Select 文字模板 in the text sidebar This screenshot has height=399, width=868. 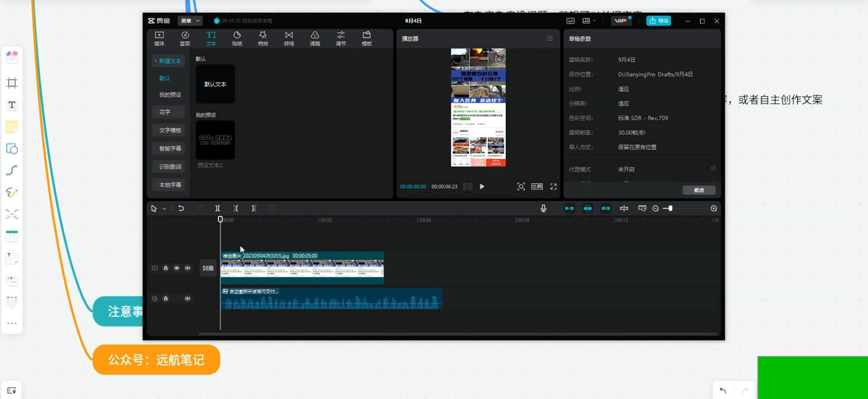point(170,130)
